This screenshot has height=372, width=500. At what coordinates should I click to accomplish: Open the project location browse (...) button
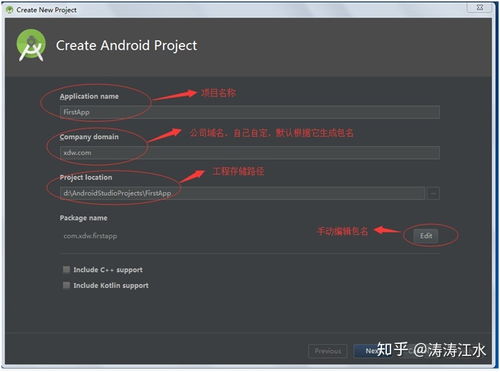[x=433, y=193]
